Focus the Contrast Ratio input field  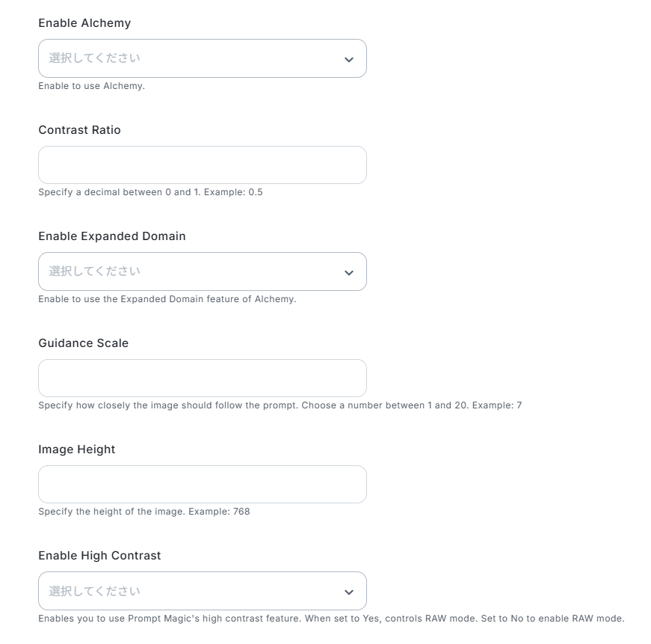202,165
